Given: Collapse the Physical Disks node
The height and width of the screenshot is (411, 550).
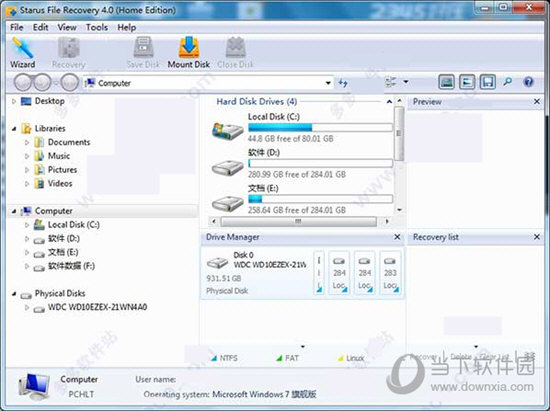Looking at the screenshot, I should click(14, 294).
